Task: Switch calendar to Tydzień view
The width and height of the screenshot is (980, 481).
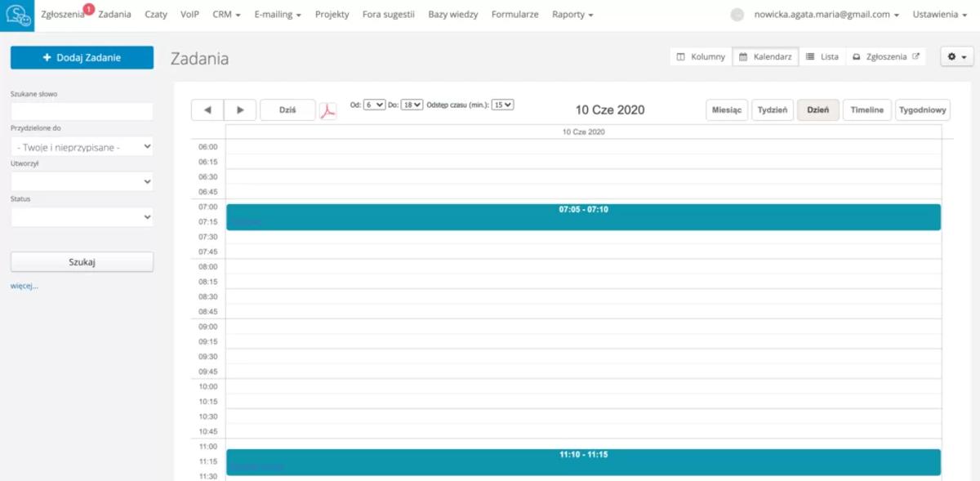Action: (773, 110)
